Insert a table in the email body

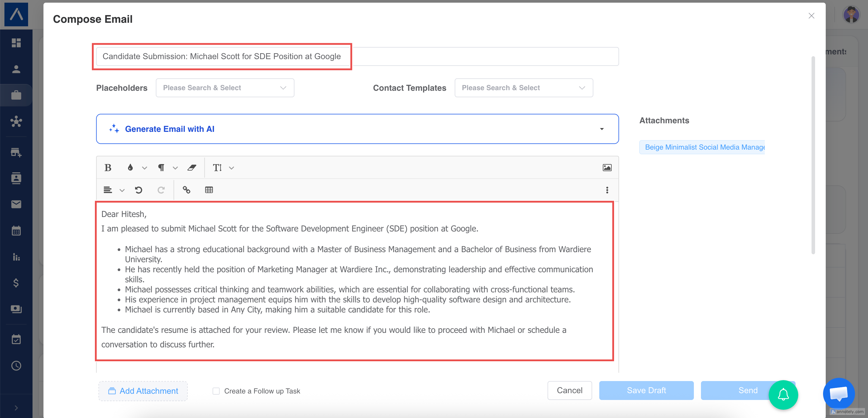[x=209, y=190]
